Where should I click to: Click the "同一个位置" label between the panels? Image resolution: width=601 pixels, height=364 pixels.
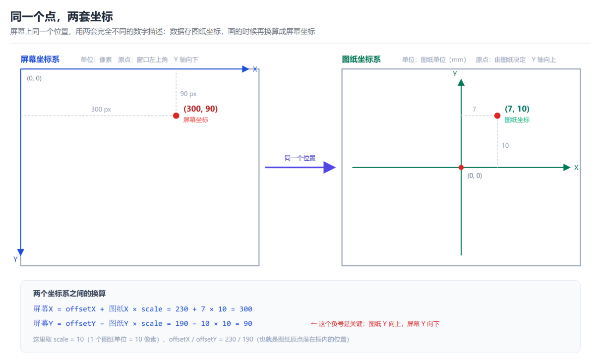coord(300,158)
